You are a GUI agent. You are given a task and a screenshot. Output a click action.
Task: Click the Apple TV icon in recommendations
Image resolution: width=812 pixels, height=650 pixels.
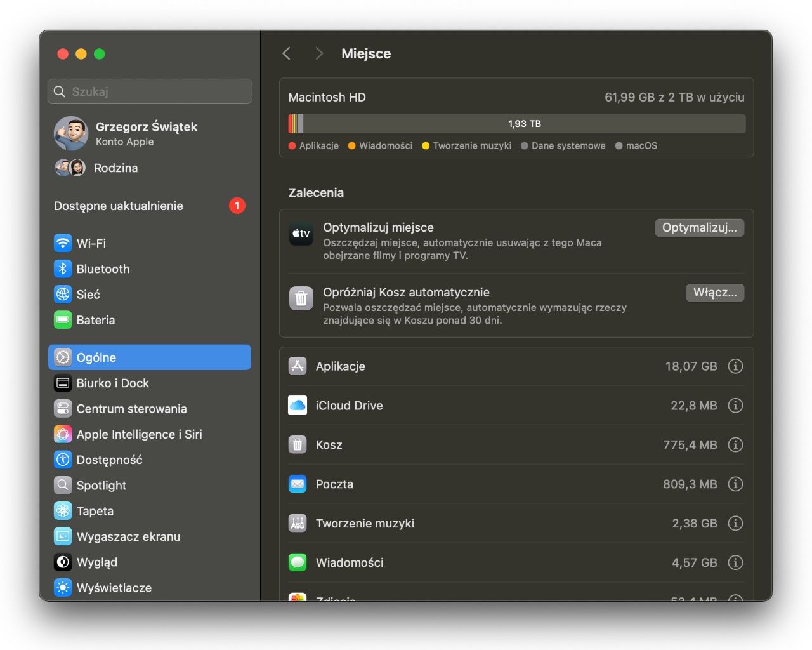301,234
